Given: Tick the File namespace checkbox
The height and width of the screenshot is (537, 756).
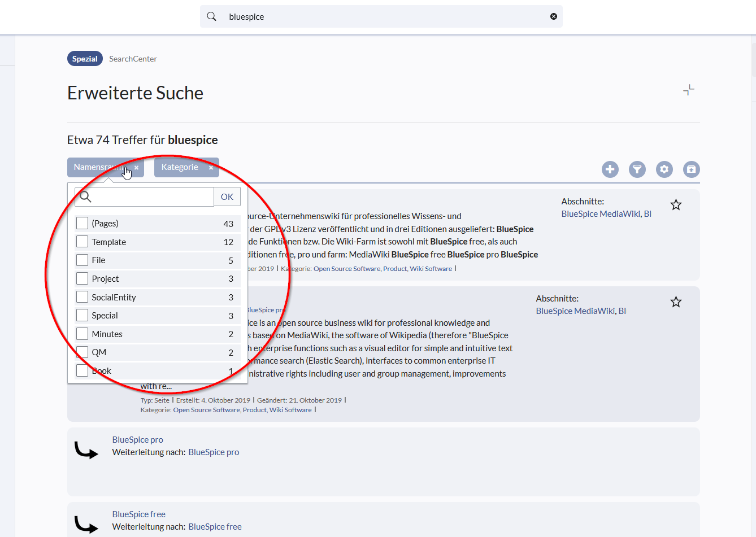Looking at the screenshot, I should [x=82, y=260].
